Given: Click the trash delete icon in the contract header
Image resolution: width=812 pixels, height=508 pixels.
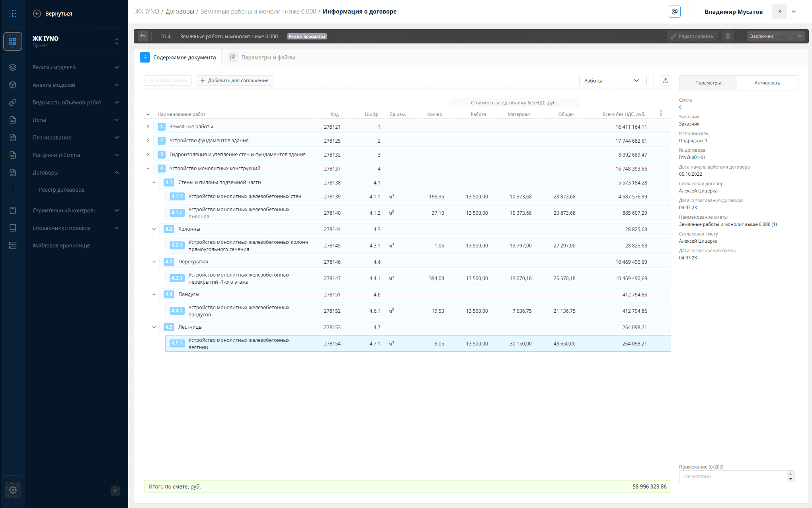Looking at the screenshot, I should tap(728, 36).
